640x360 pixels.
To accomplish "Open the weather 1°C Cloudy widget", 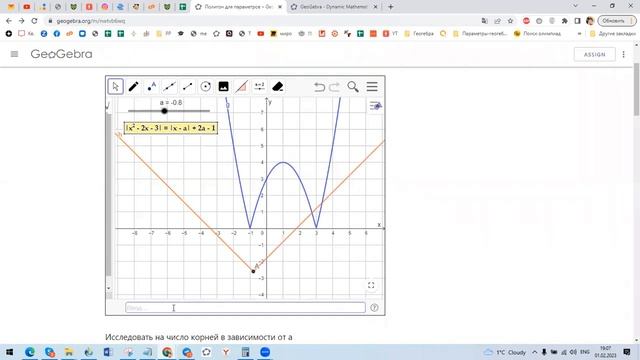I will click(x=505, y=352).
